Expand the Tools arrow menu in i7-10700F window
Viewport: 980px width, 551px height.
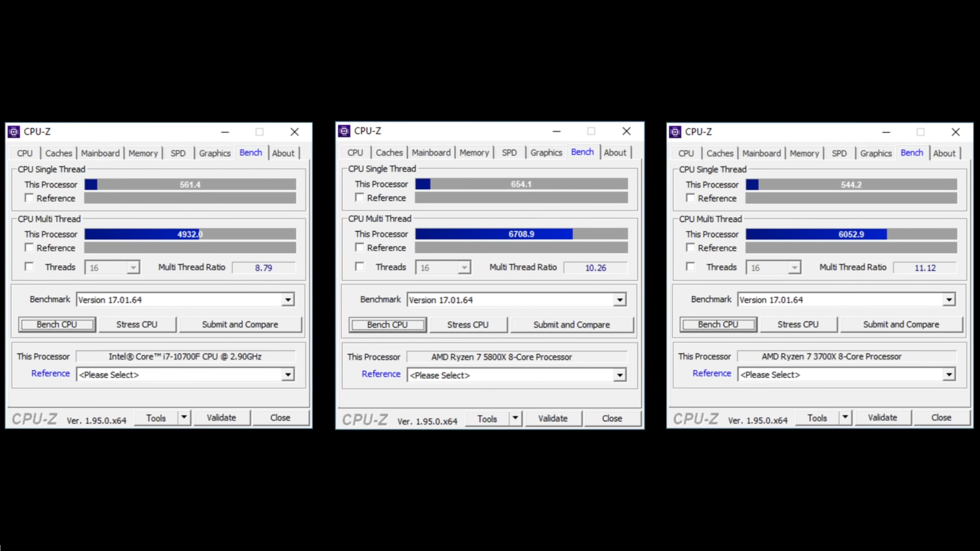click(184, 417)
